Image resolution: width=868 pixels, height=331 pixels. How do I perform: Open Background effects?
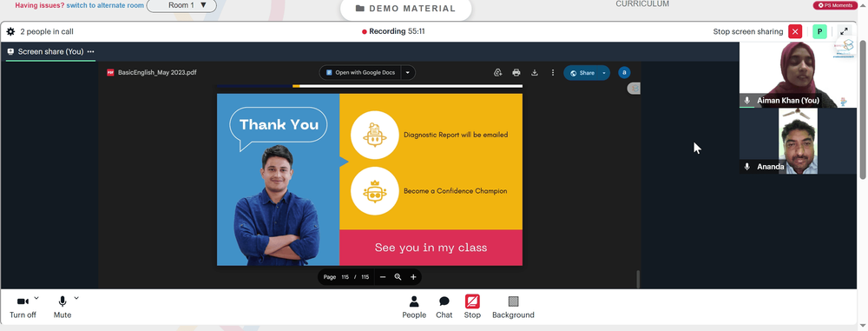(x=513, y=308)
